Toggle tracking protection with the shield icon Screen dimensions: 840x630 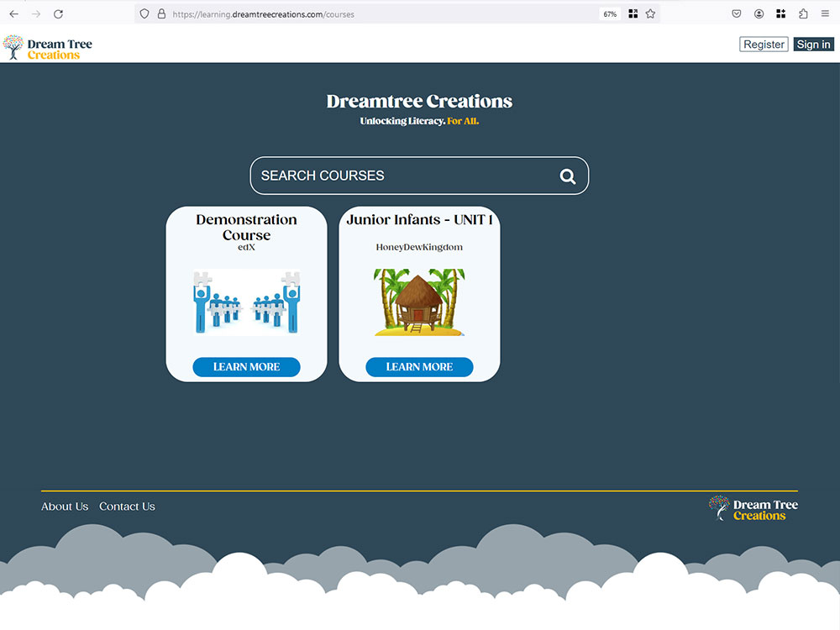[144, 13]
